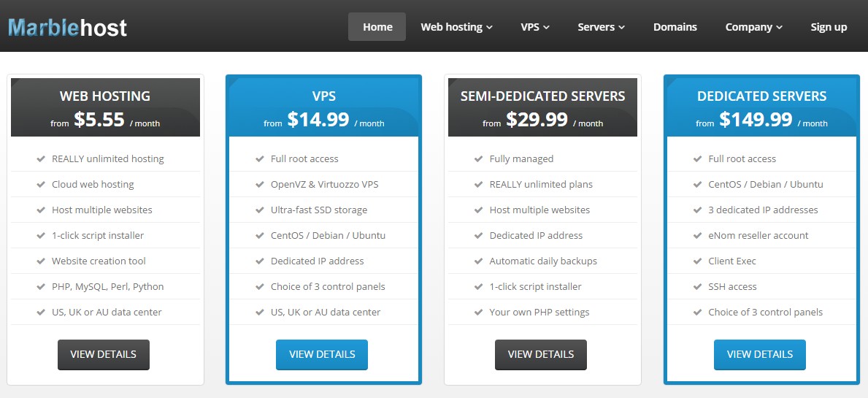Screen dimensions: 868x398
Task: Click the Dedicated Servers $149.99 header
Action: tap(761, 107)
